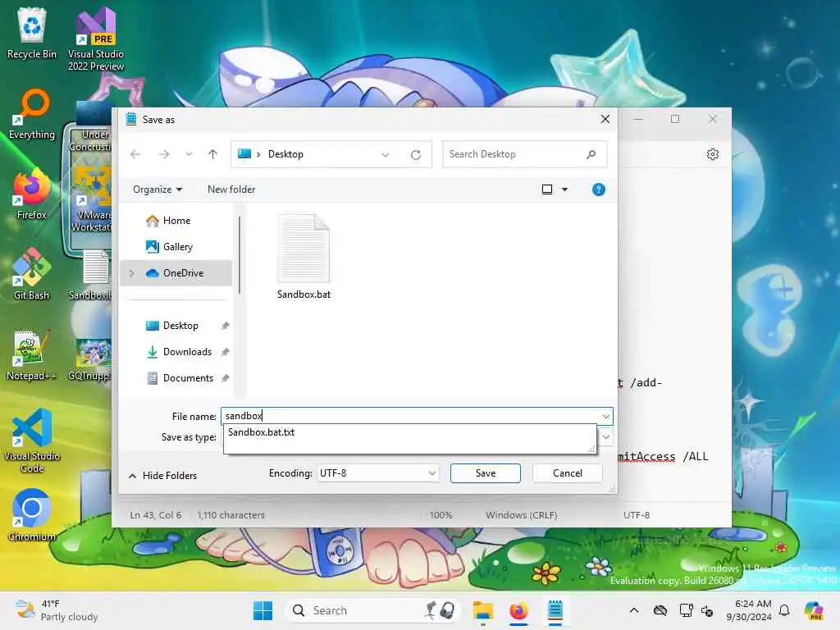Open the Notepad++ desktop shortcut

click(32, 355)
